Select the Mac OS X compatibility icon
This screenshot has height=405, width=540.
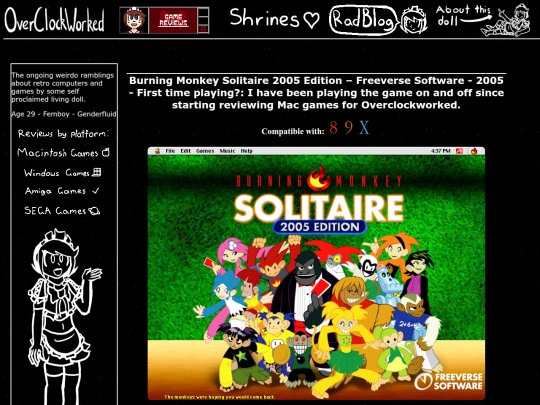[364, 127]
